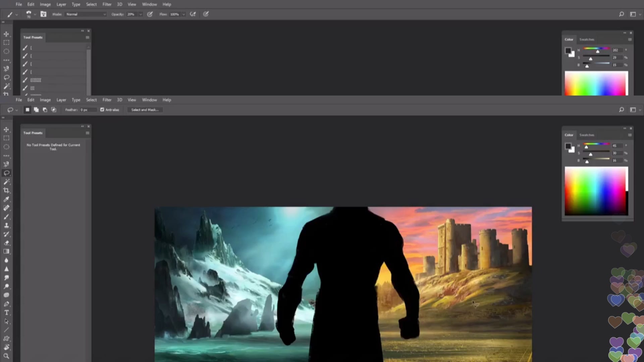Open Window menu in the top menu bar

click(x=149, y=4)
